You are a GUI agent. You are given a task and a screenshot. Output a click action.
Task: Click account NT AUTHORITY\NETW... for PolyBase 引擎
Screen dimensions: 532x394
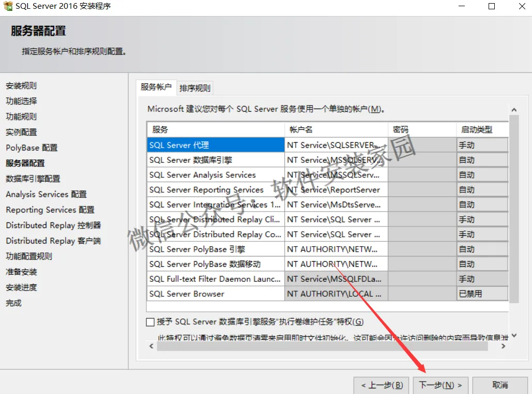coord(336,249)
